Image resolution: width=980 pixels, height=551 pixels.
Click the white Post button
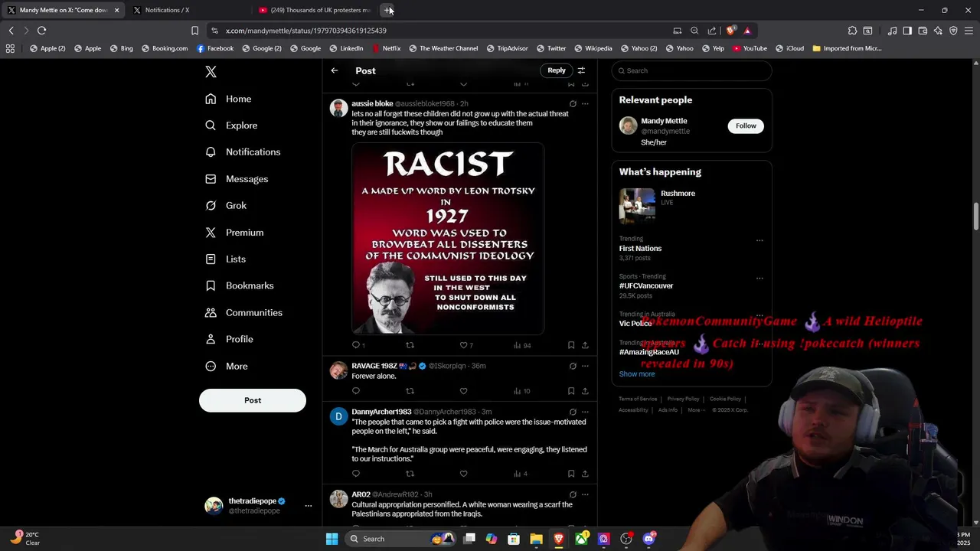253,400
